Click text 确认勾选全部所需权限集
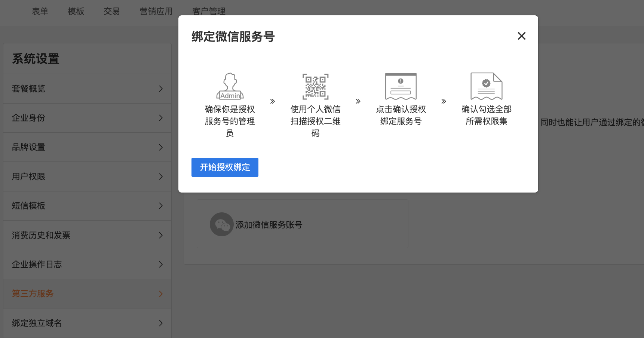 point(487,115)
